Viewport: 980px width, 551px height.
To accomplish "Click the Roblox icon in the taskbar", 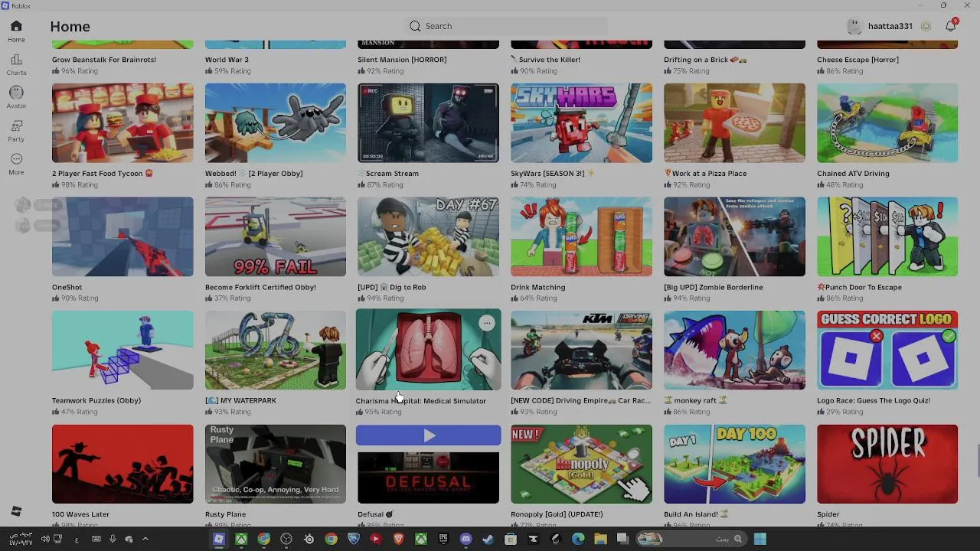I will [218, 539].
